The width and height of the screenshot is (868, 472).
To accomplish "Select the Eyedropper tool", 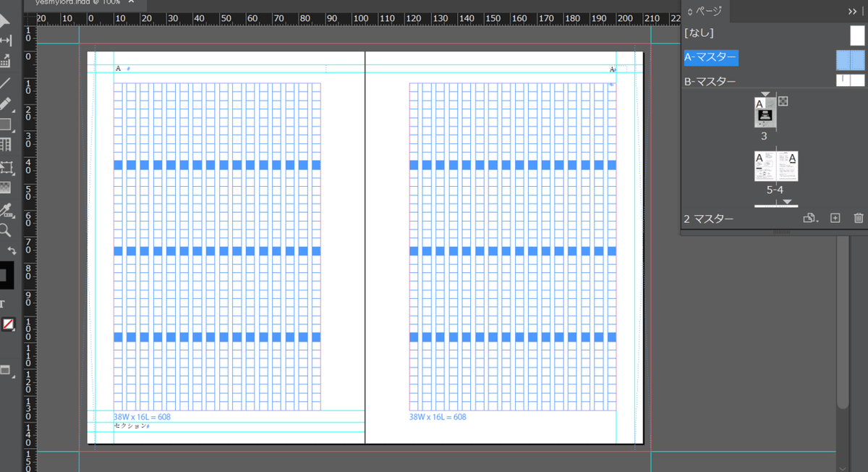I will [x=6, y=210].
